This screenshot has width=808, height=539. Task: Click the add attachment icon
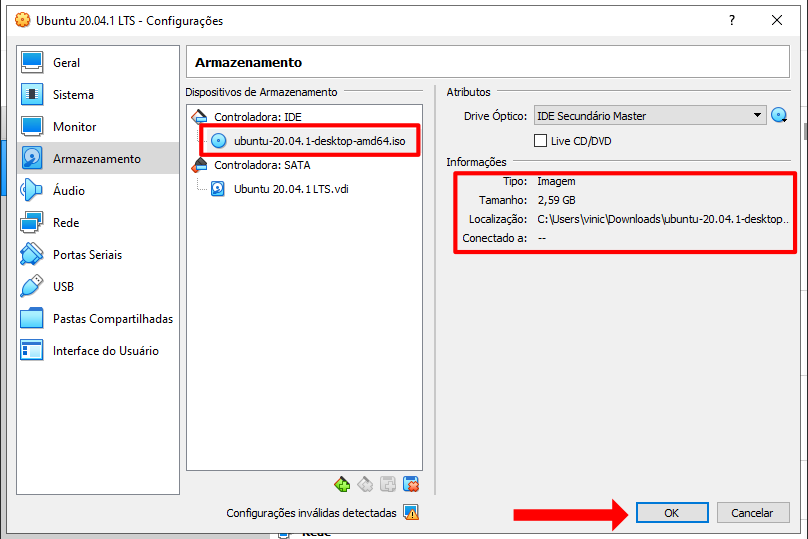[x=388, y=484]
